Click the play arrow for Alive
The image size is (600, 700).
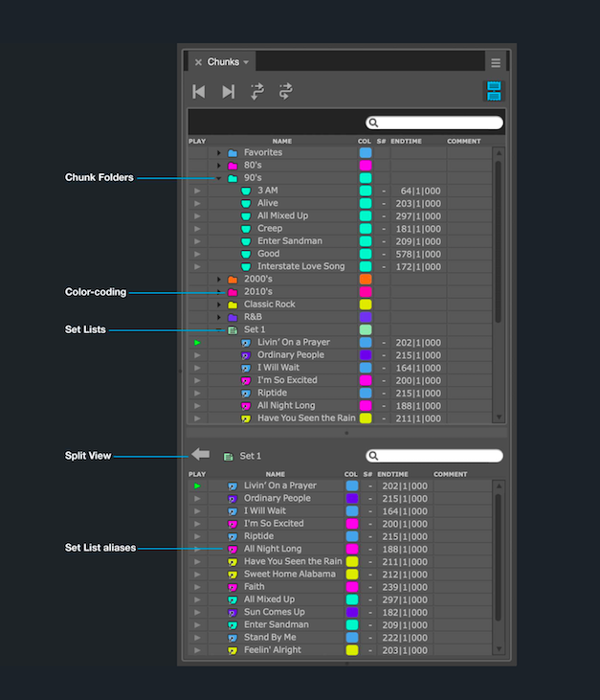tap(197, 204)
